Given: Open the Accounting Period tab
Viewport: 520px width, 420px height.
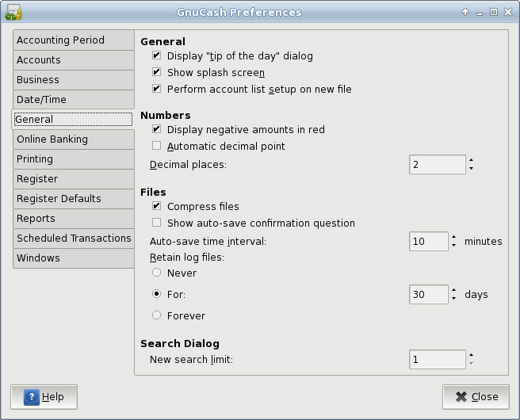Looking at the screenshot, I should [74, 40].
